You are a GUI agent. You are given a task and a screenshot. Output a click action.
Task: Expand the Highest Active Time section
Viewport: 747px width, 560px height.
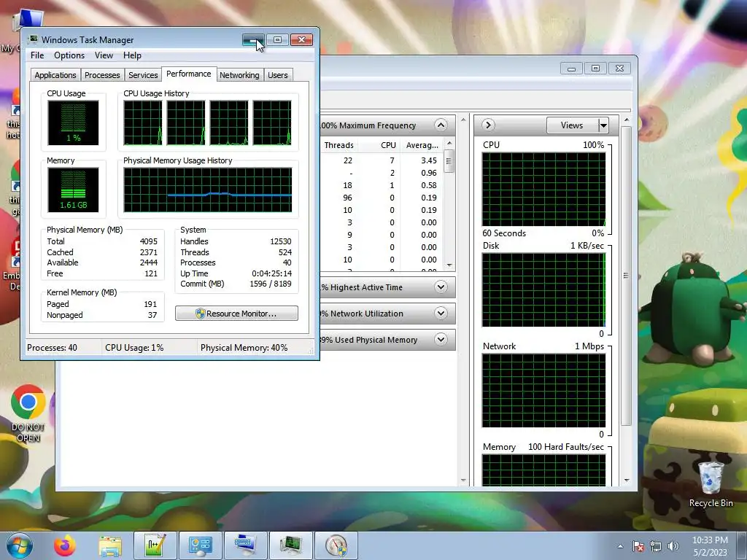[x=441, y=287]
